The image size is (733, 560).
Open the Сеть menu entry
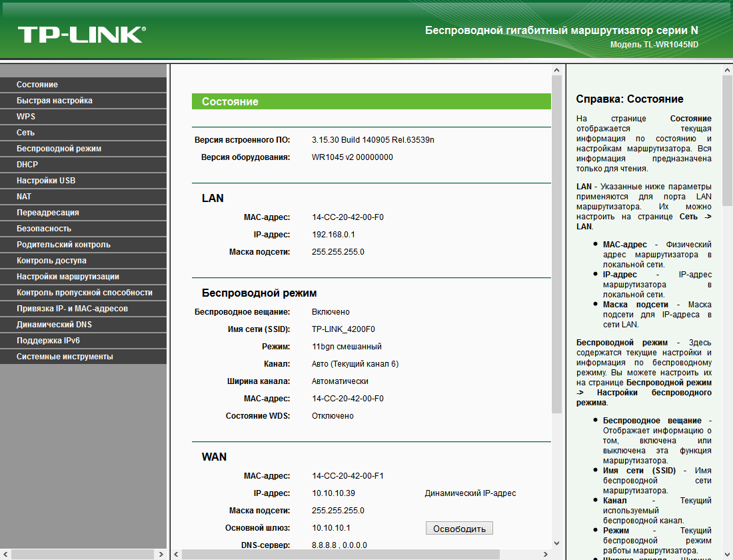(83, 133)
